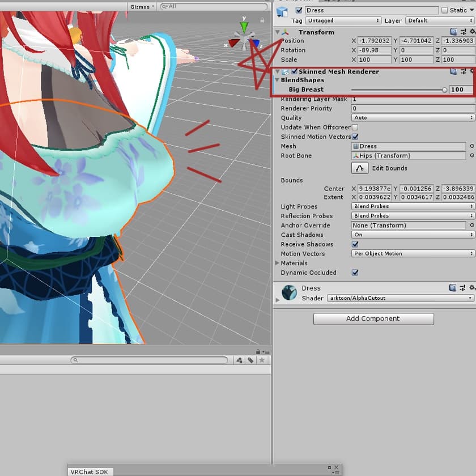Uncheck Receive Shadows checkbox
Viewport: 476px width, 476px height.
point(355,244)
